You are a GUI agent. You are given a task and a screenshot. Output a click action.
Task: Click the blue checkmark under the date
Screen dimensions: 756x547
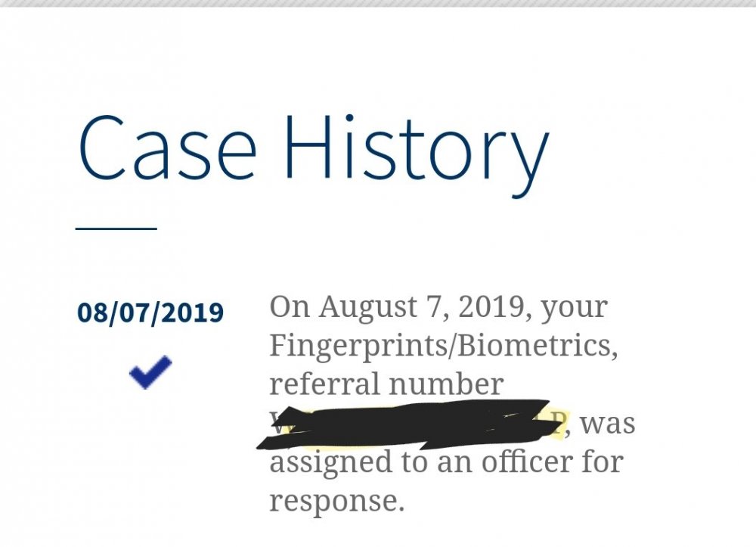point(150,371)
